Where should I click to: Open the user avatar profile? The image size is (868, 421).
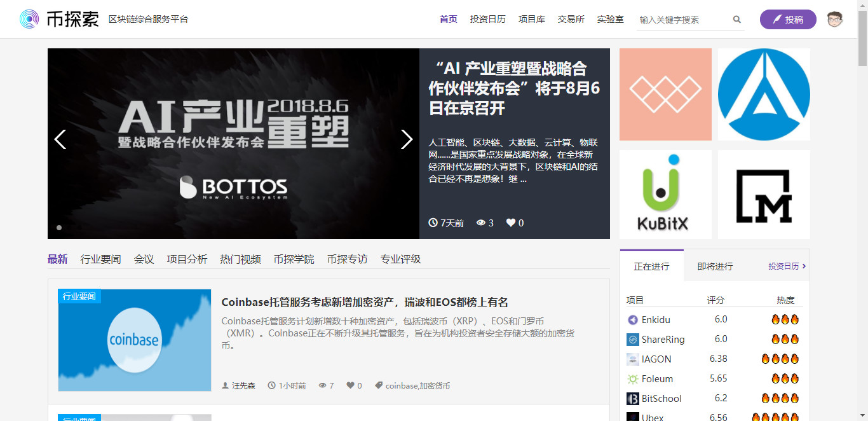click(x=835, y=19)
